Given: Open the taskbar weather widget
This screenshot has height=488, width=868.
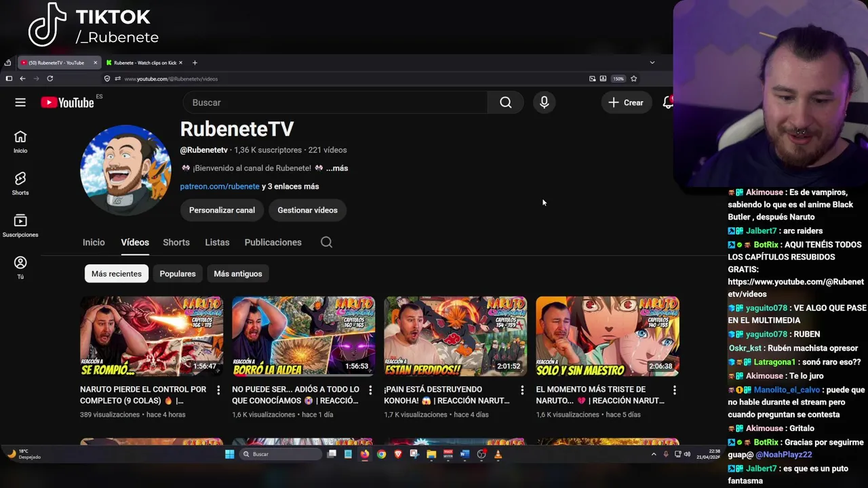Looking at the screenshot, I should click(24, 454).
